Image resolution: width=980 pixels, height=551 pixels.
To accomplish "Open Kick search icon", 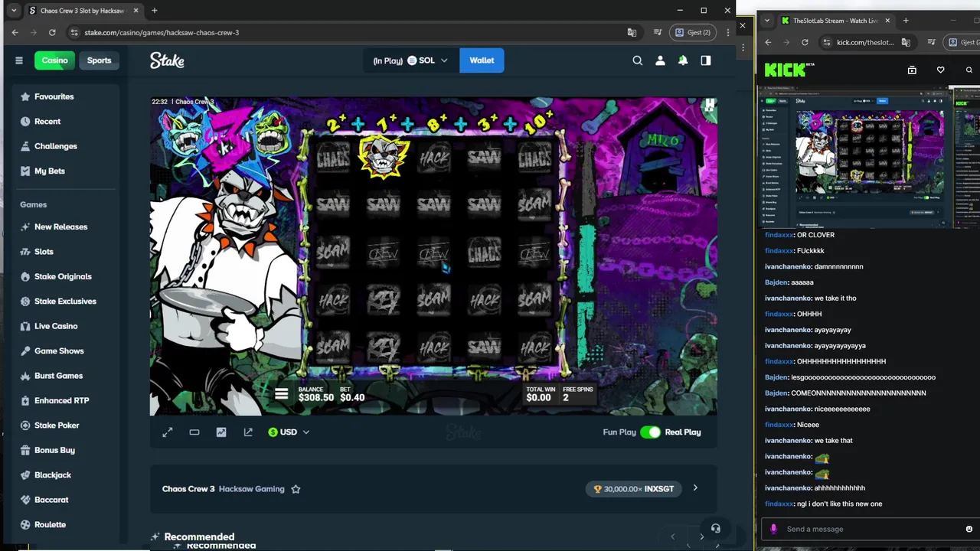I will pyautogui.click(x=969, y=70).
